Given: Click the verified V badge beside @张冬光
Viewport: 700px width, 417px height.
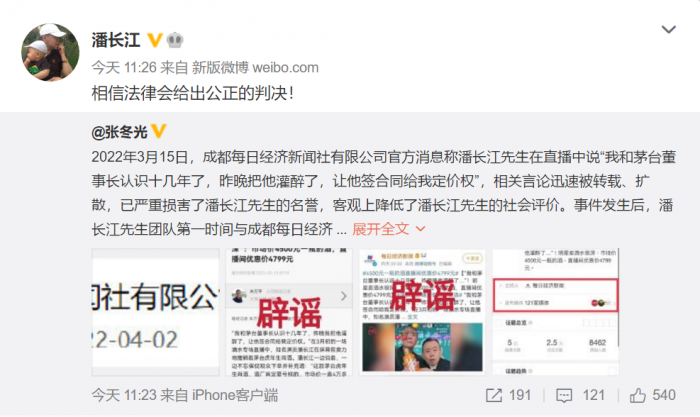Looking at the screenshot, I should tap(158, 131).
